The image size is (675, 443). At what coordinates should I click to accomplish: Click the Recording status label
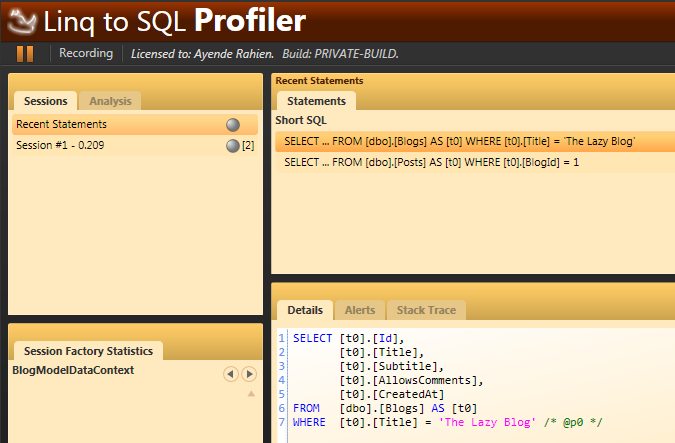[x=86, y=53]
